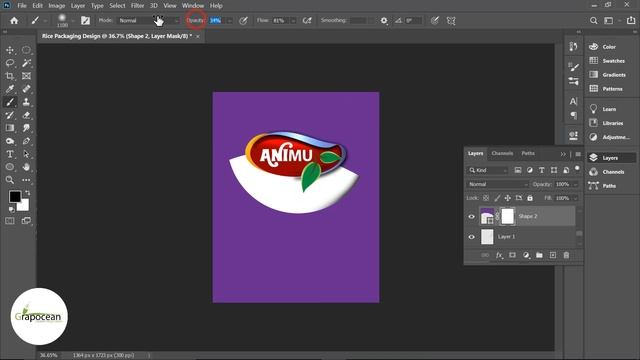Select the Pen tool
The width and height of the screenshot is (640, 360).
26,141
